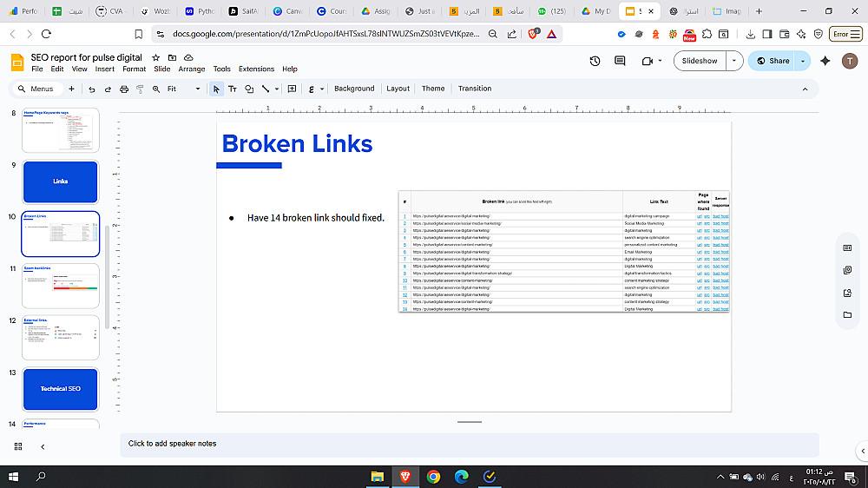868x488 pixels.
Task: Click the 'Have 14 broken link' bullet text
Action: (316, 218)
